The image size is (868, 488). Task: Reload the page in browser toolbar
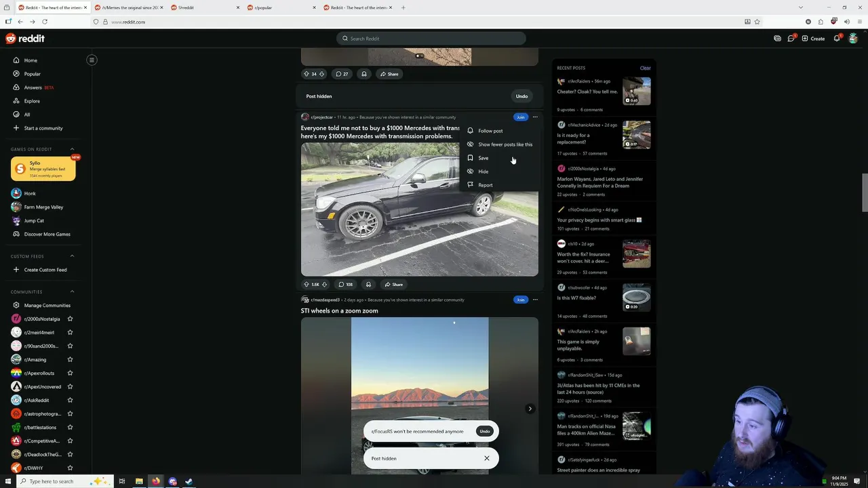pyautogui.click(x=44, y=22)
